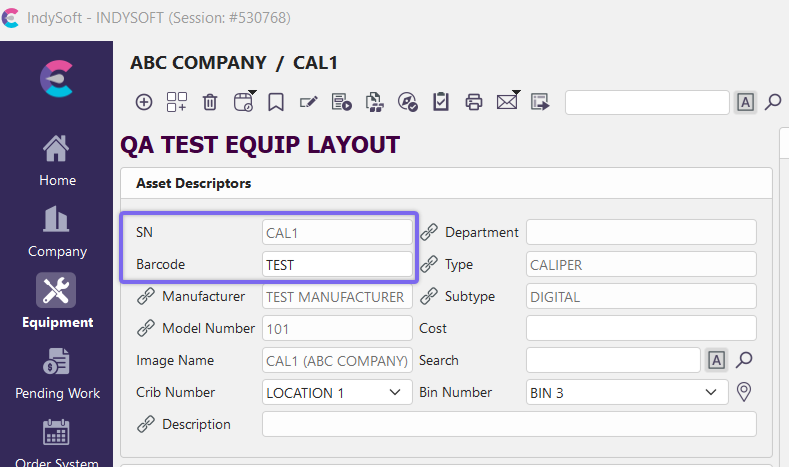The width and height of the screenshot is (789, 467).
Task: Click the printer icon in toolbar
Action: click(474, 102)
